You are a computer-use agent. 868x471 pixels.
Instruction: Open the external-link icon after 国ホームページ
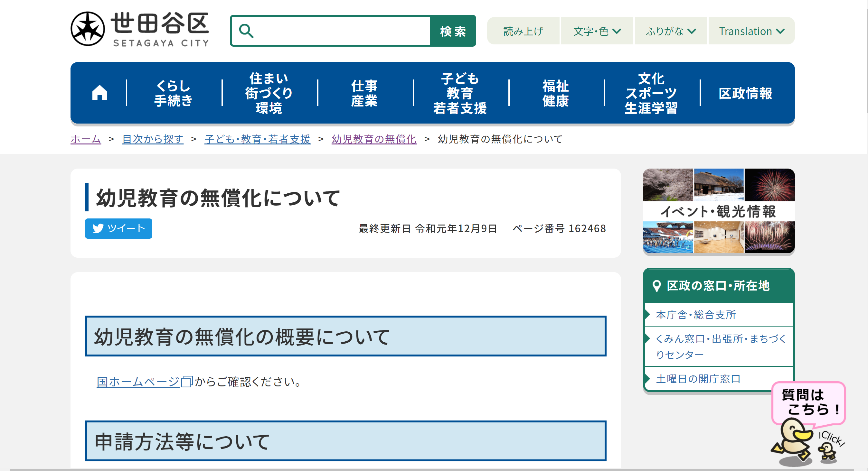(187, 382)
